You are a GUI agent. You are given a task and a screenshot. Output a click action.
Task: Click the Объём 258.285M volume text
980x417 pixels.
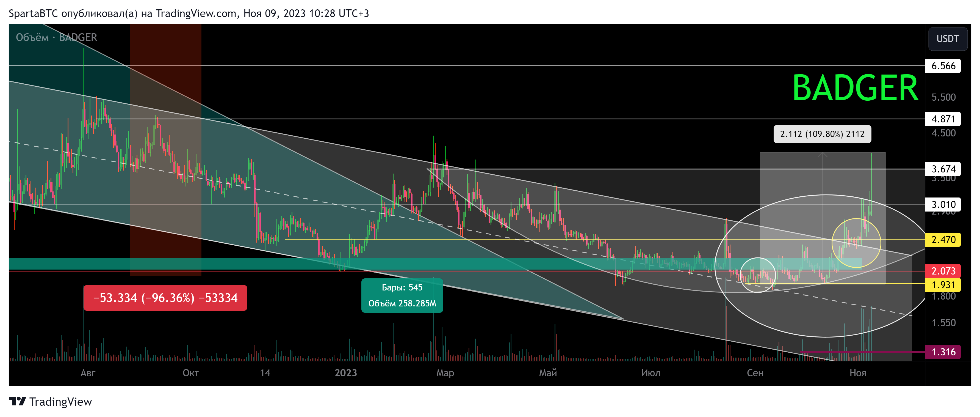coord(402,303)
